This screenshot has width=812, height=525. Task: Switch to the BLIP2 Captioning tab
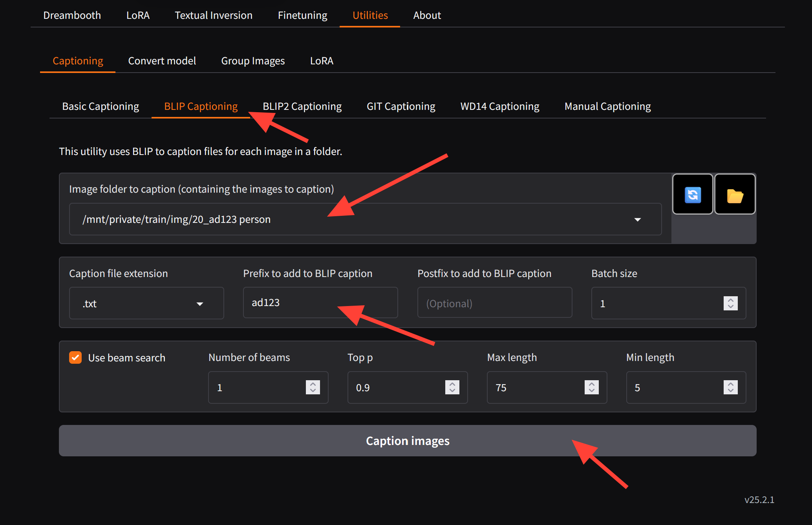(x=302, y=106)
